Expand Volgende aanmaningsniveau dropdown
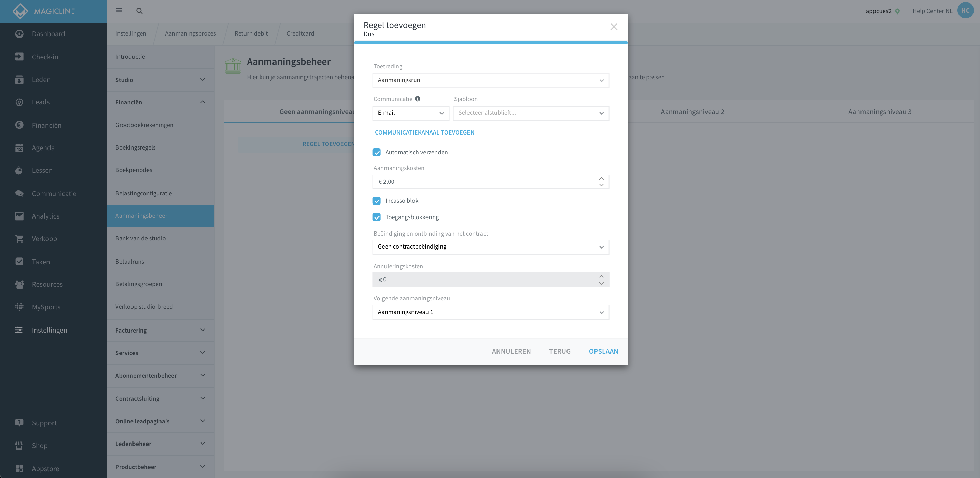Screen dimensions: 980x478 tap(491, 312)
